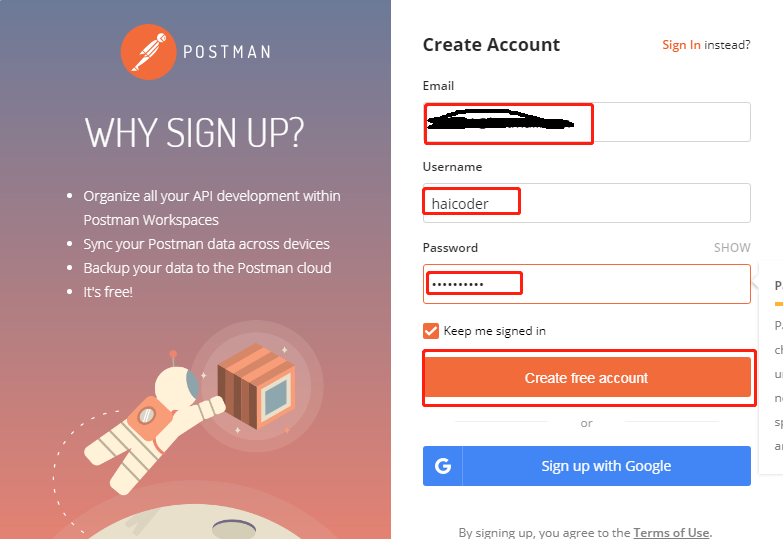Click the Sign In link
783x539 pixels.
(681, 45)
